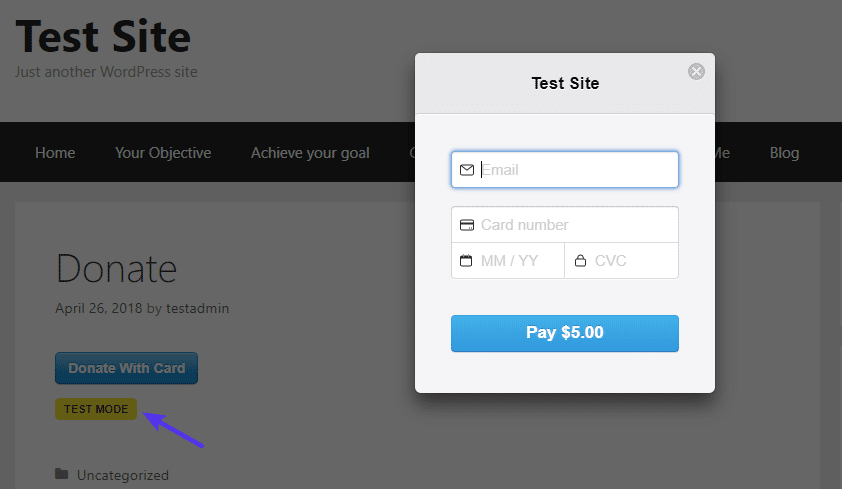The height and width of the screenshot is (489, 842).
Task: Click the calendar icon beside MM / YY
Action: point(466,261)
